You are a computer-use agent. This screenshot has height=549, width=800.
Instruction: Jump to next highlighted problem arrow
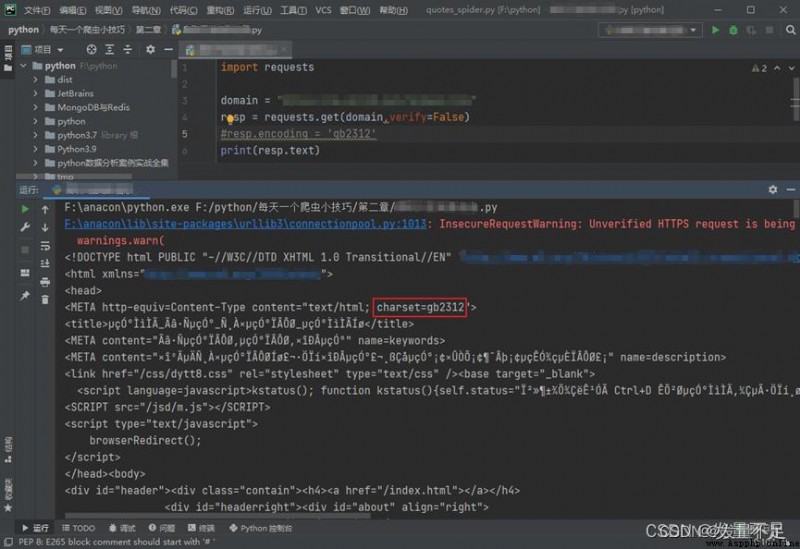791,68
